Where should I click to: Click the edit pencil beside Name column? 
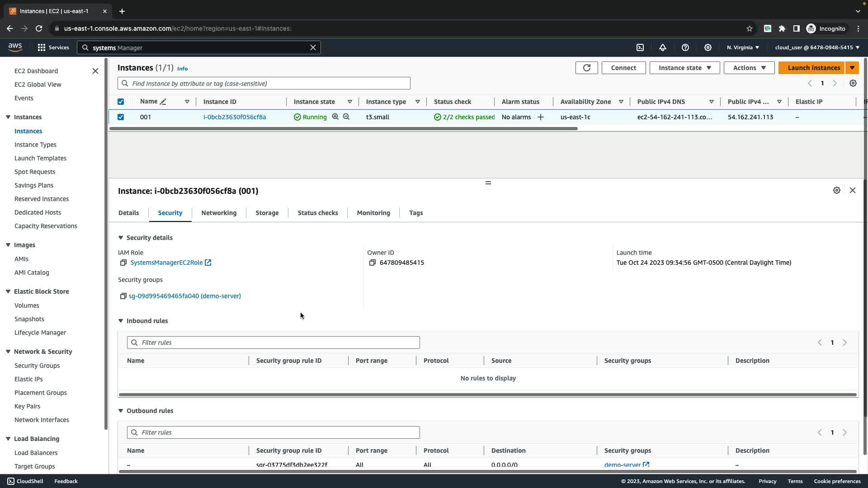163,102
